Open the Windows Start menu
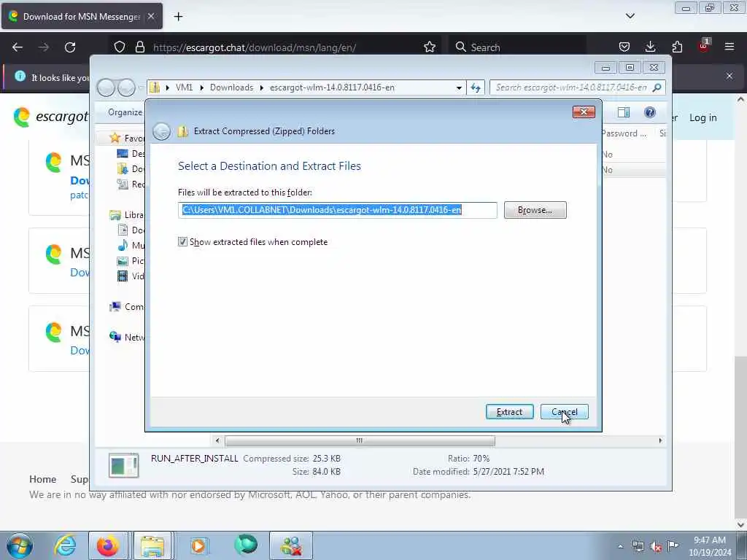 [x=20, y=545]
